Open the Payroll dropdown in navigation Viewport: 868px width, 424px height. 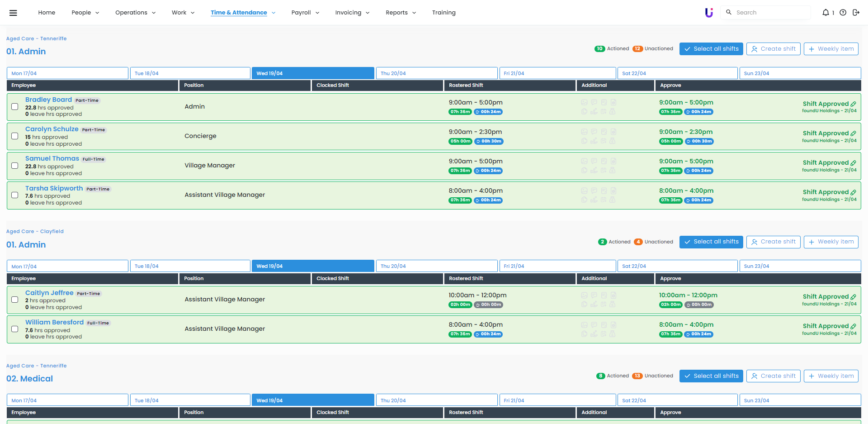point(305,13)
